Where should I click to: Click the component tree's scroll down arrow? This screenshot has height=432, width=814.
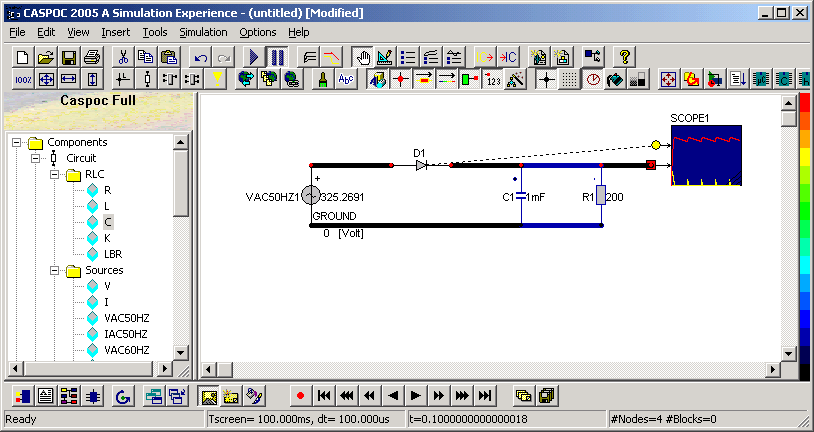pyautogui.click(x=180, y=353)
